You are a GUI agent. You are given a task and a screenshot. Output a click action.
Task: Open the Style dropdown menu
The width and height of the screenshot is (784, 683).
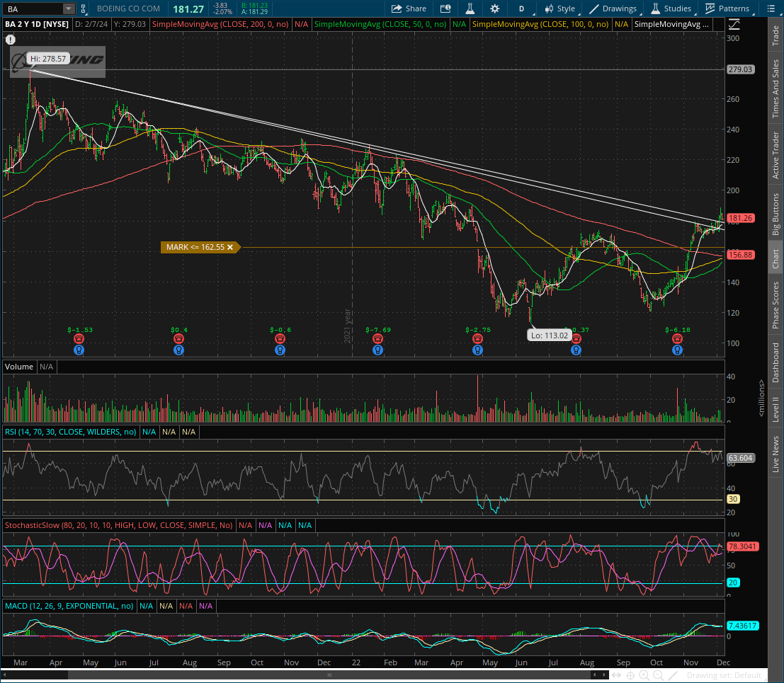[x=560, y=8]
